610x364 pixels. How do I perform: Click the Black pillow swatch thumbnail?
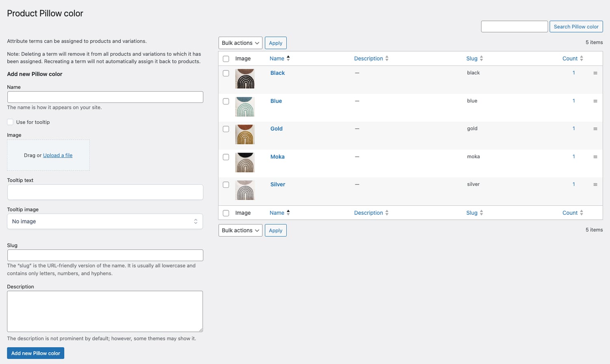point(245,79)
